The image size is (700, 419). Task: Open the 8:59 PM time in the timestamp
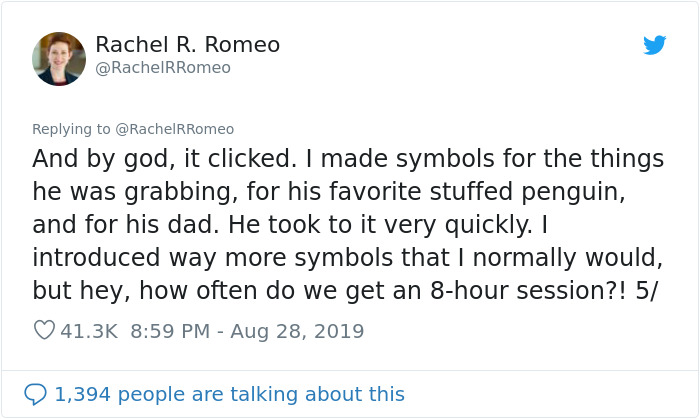(x=169, y=330)
